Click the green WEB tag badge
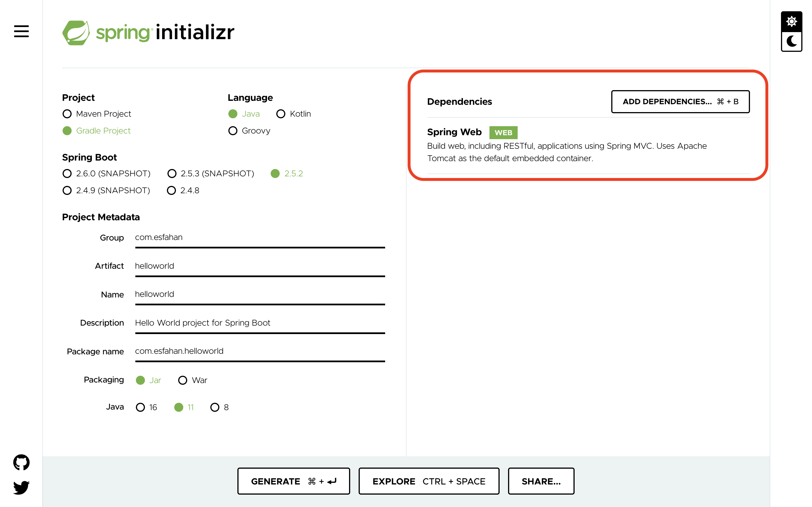 click(503, 132)
